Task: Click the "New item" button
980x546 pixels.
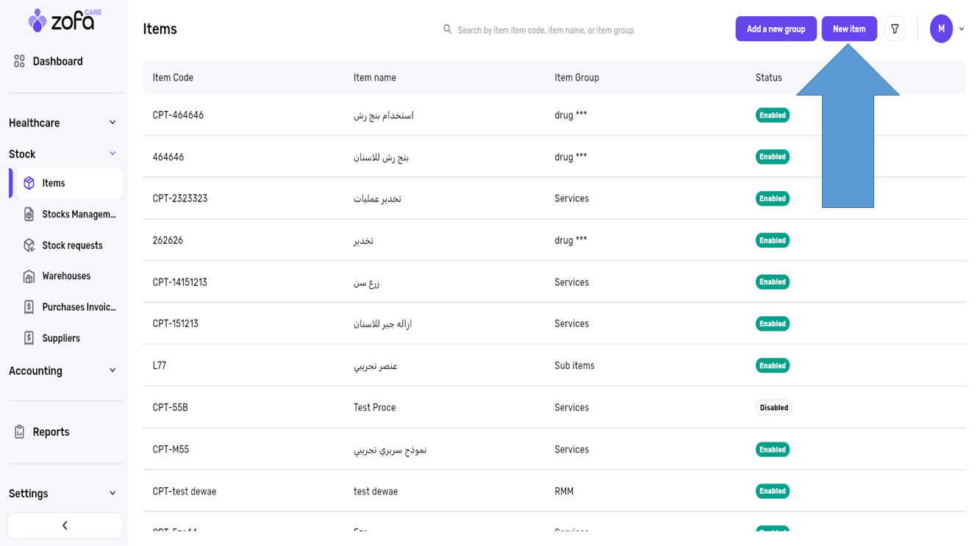Action: click(x=849, y=29)
